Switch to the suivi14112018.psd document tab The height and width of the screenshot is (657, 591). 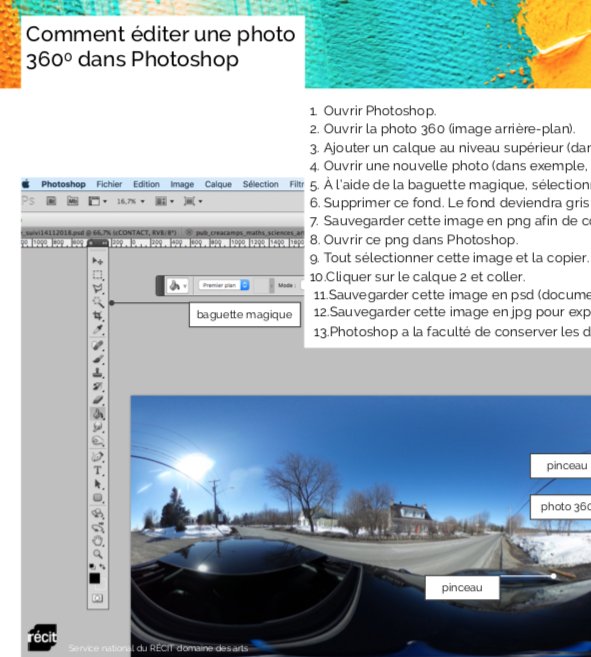(x=101, y=233)
